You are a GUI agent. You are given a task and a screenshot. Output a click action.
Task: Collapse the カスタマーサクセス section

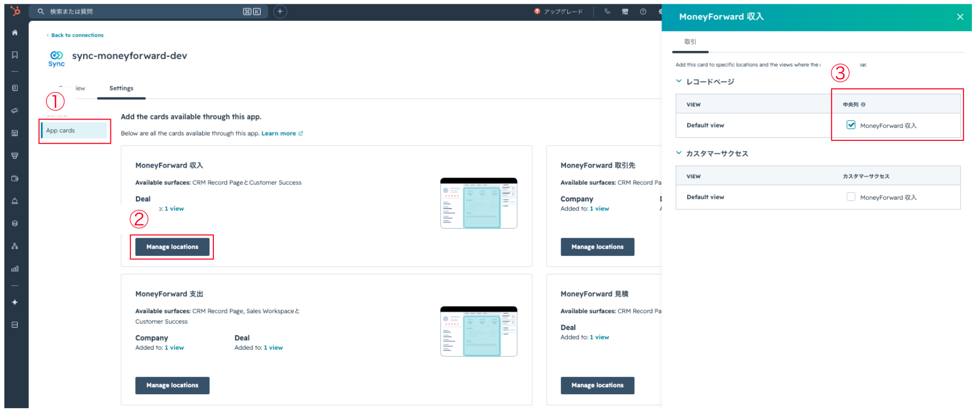click(679, 153)
